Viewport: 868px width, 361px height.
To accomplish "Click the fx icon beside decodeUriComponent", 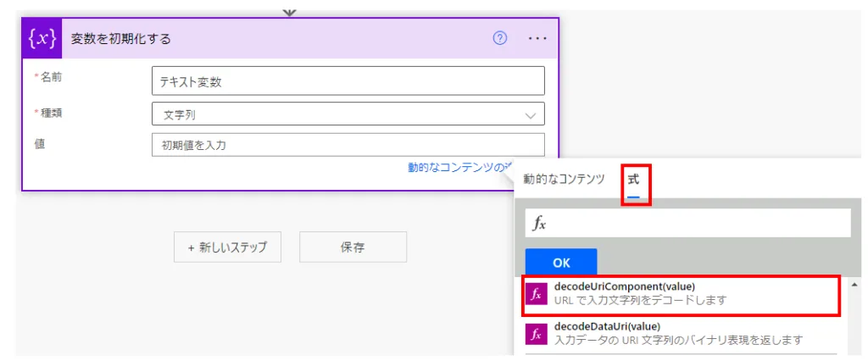I will [x=536, y=294].
